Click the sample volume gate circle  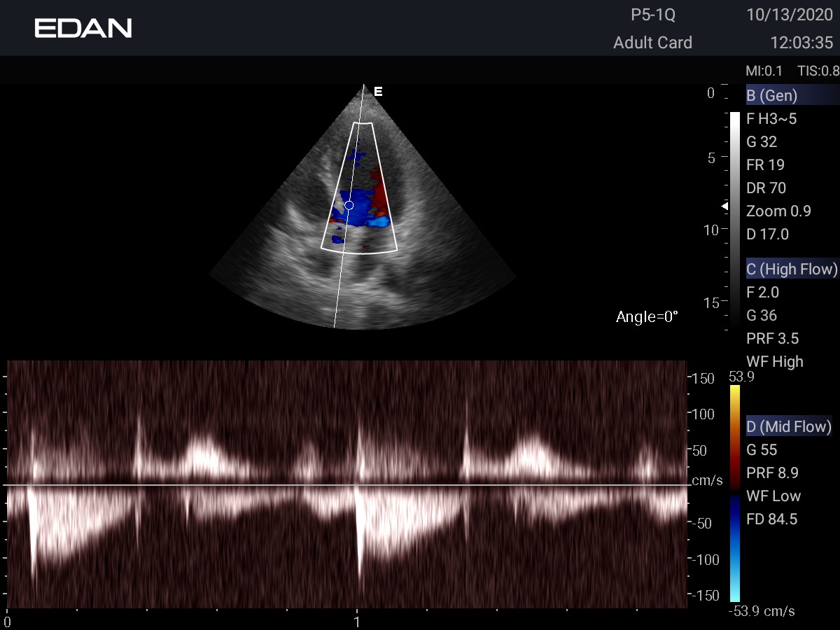click(349, 205)
